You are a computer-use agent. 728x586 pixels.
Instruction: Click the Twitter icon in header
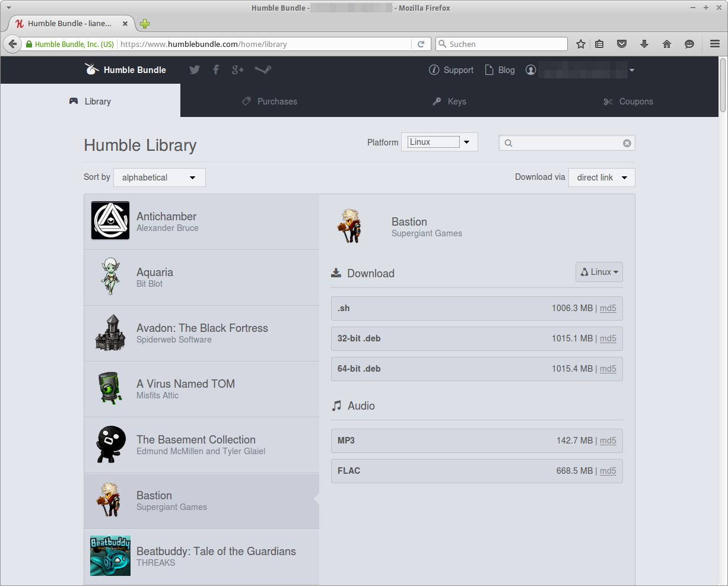195,70
